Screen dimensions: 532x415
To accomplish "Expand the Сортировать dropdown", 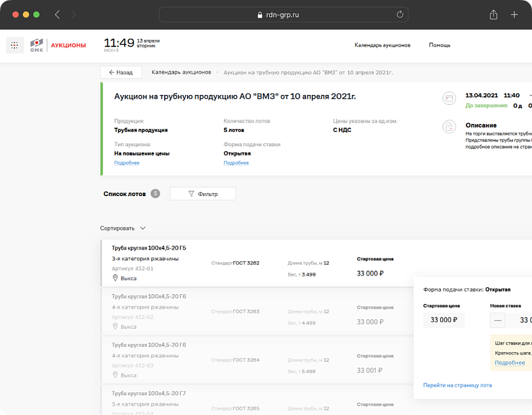I will tap(123, 228).
